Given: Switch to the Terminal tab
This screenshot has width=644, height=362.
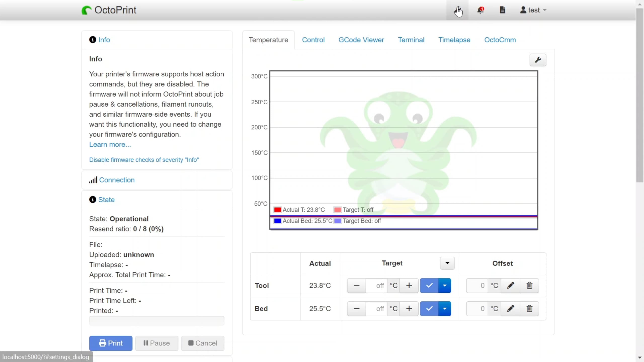Looking at the screenshot, I should 411,40.
